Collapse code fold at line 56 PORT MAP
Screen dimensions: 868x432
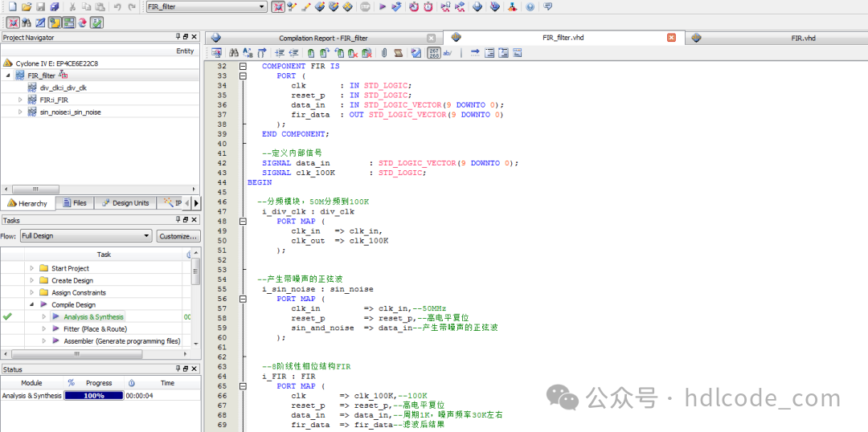point(242,299)
